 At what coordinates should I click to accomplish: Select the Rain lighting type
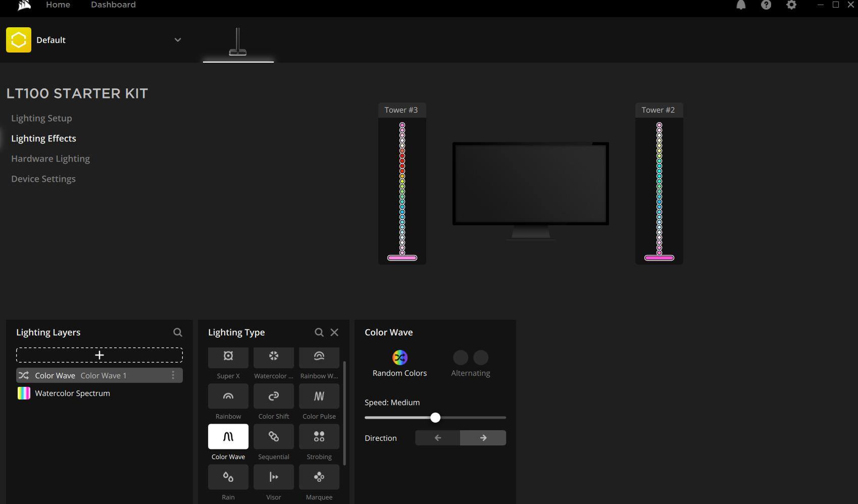(x=228, y=477)
